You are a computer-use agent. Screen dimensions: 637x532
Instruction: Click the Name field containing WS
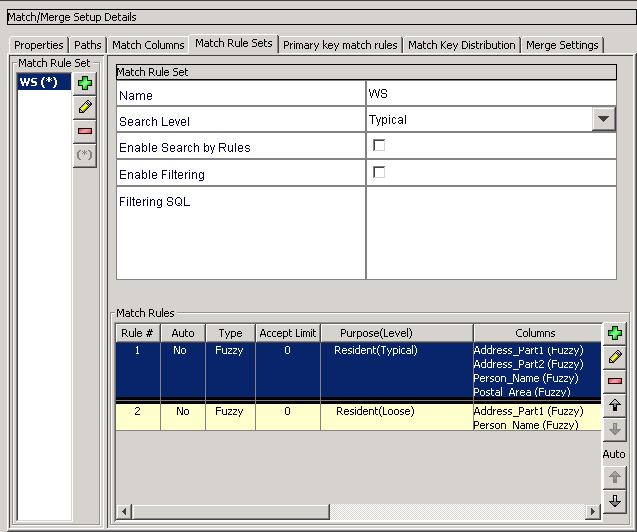tap(491, 94)
